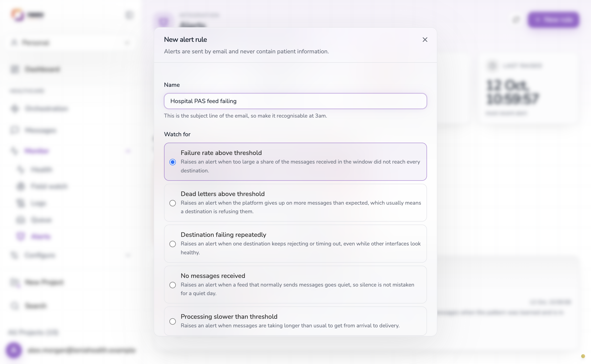Viewport: 591px width, 364px height.
Task: Expand the Configure section chevron in sidebar
Action: pyautogui.click(x=128, y=255)
